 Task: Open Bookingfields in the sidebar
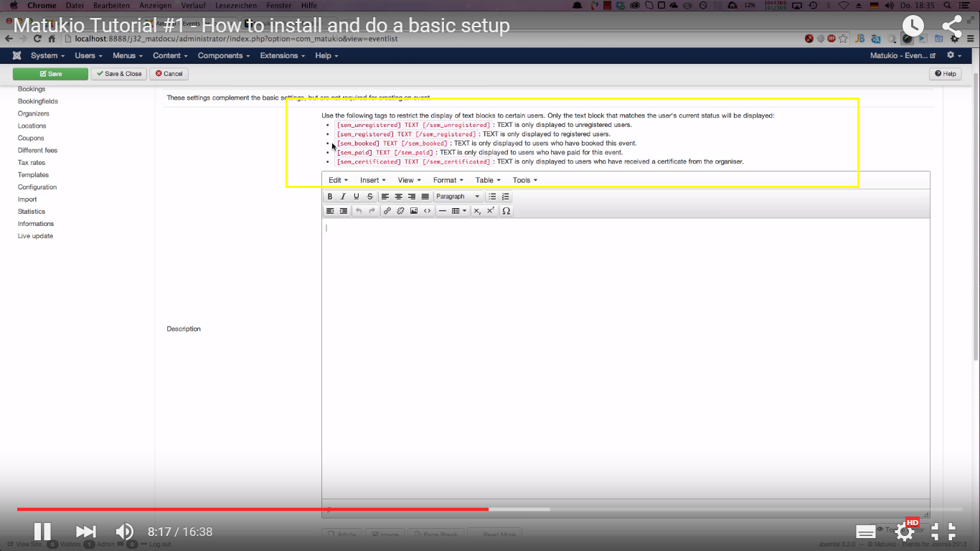(38, 101)
